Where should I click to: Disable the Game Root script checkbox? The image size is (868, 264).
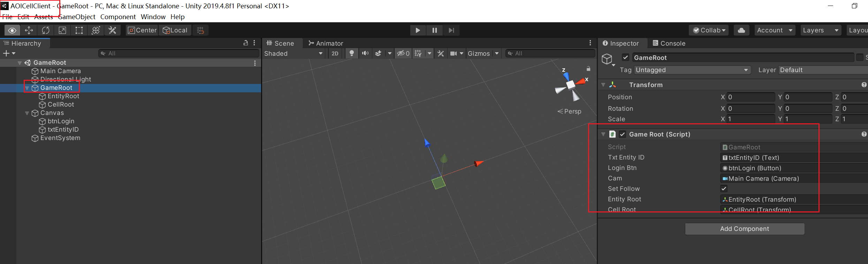623,134
